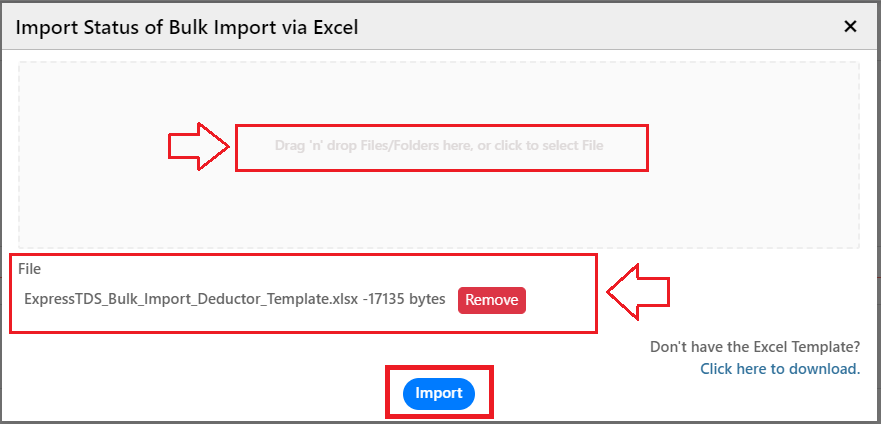Click empty dashed drop area below the prompt

(x=439, y=209)
